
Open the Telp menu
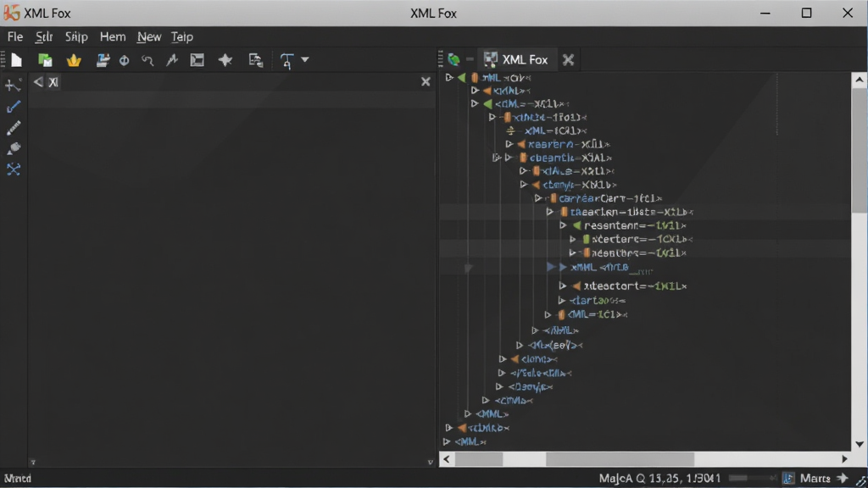(x=181, y=36)
